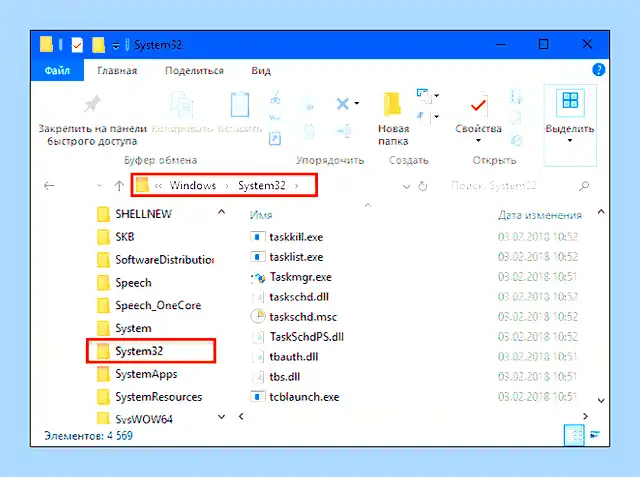The width and height of the screenshot is (640, 477).
Task: Click the faded Копировать copy icon
Action: 181,104
